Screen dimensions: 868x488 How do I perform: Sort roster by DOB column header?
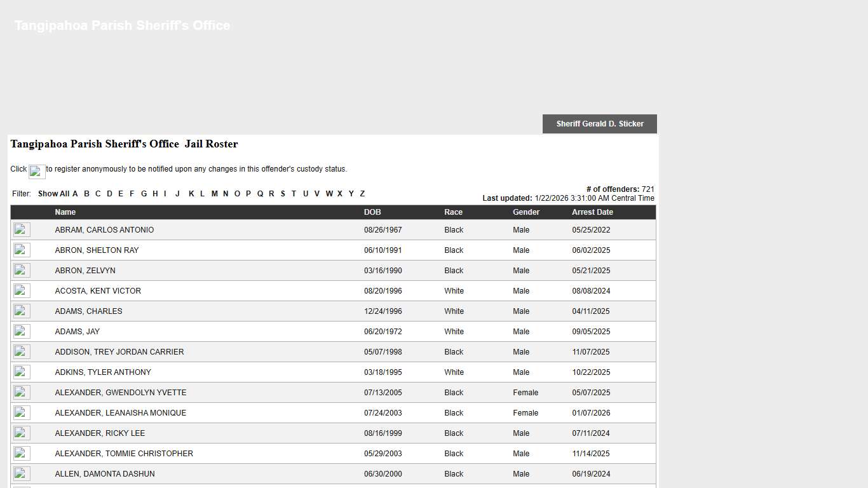click(372, 212)
